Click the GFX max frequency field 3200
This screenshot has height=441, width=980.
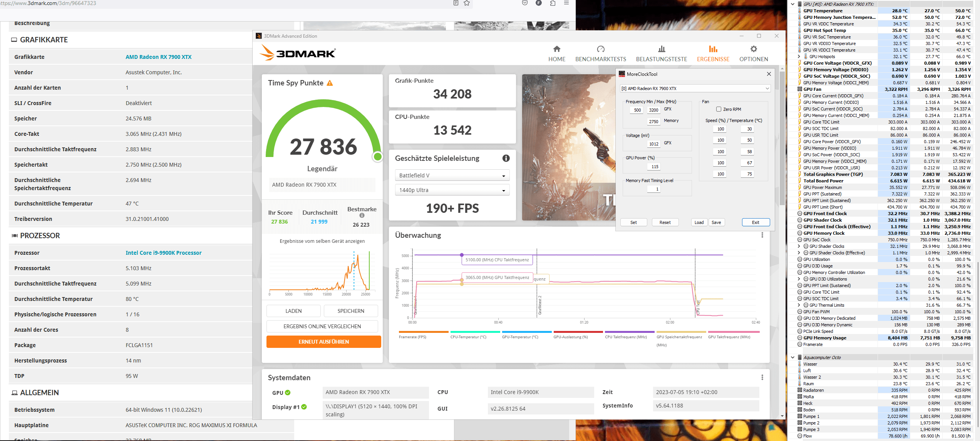click(653, 110)
